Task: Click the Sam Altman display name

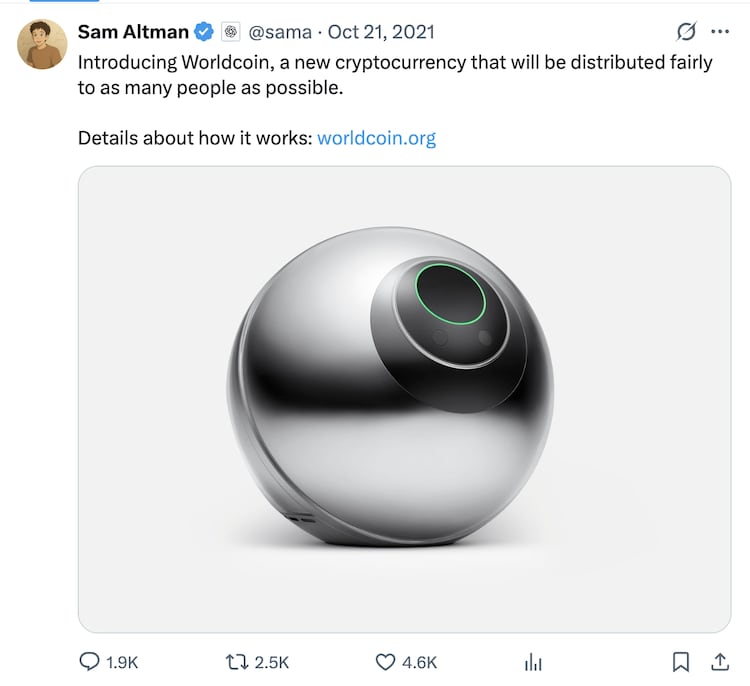Action: coord(133,32)
